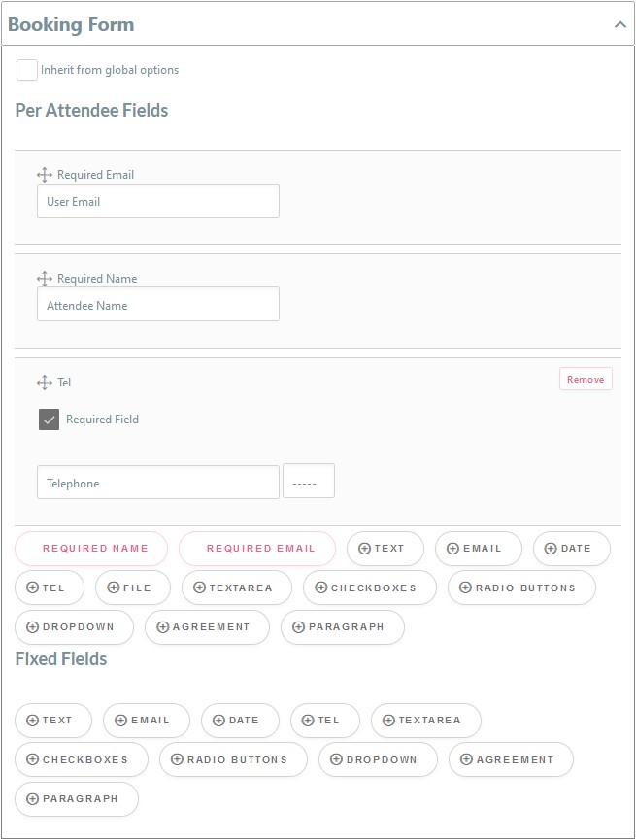Uncheck the Required Field checkbox
The image size is (636, 840).
coord(49,420)
